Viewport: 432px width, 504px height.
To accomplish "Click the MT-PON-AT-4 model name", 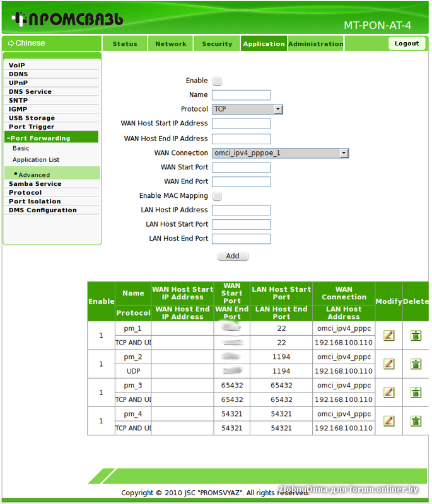I will (377, 25).
